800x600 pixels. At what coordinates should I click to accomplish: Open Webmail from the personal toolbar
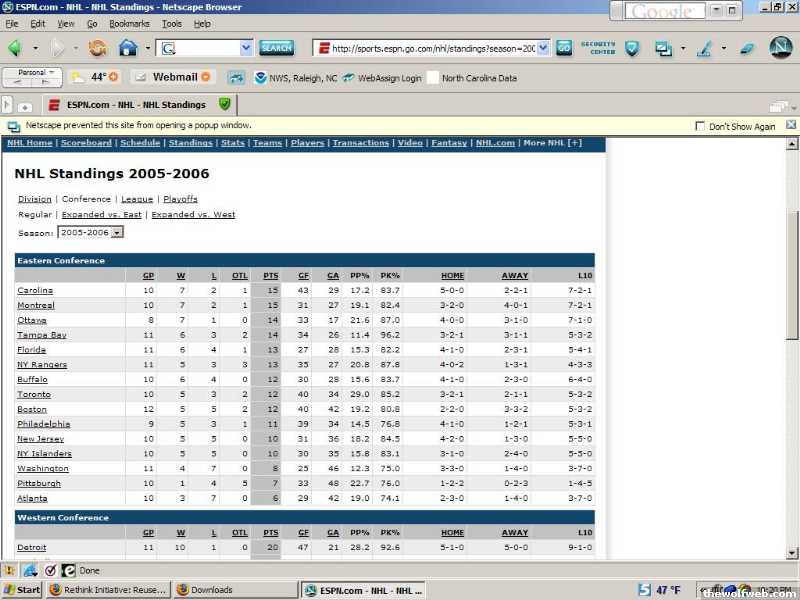pyautogui.click(x=172, y=77)
